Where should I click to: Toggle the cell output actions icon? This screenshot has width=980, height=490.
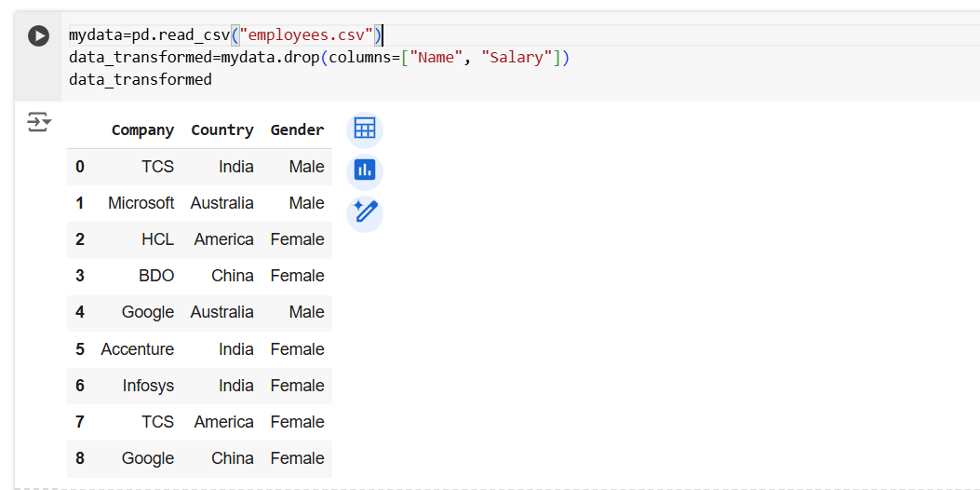38,122
